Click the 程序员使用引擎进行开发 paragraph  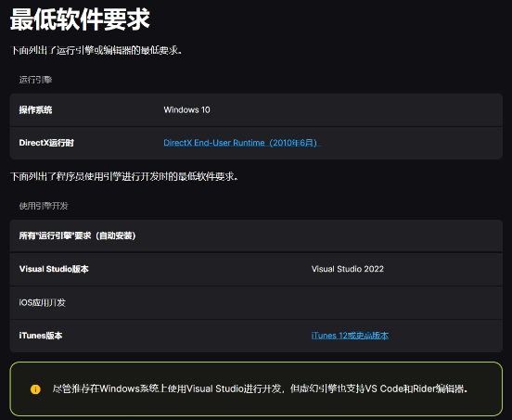124,176
